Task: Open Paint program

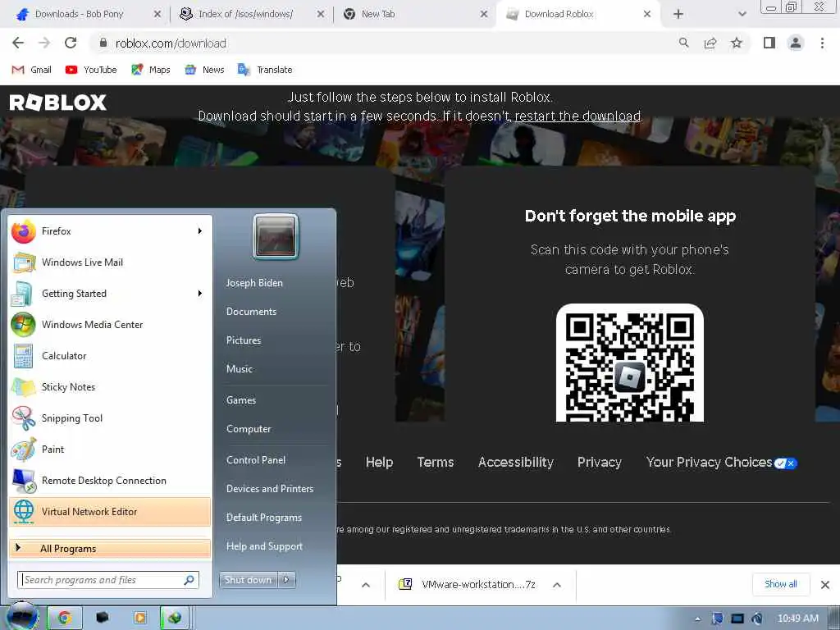Action: [x=110, y=449]
